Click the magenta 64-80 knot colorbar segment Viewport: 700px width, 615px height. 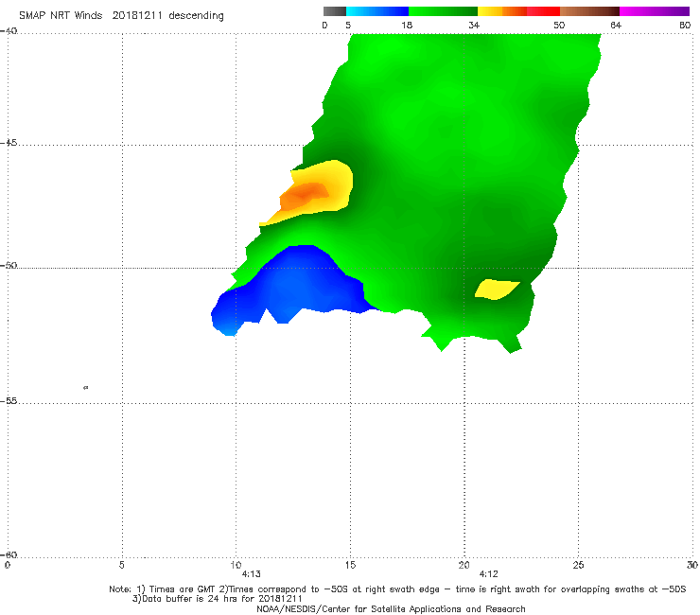point(655,11)
